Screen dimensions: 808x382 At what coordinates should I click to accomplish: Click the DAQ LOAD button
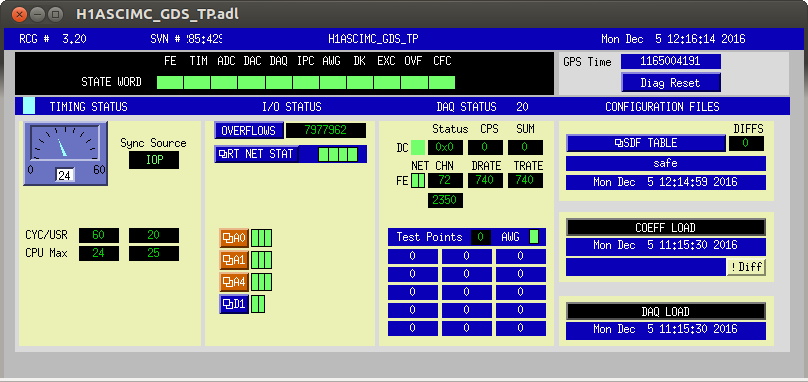[665, 311]
